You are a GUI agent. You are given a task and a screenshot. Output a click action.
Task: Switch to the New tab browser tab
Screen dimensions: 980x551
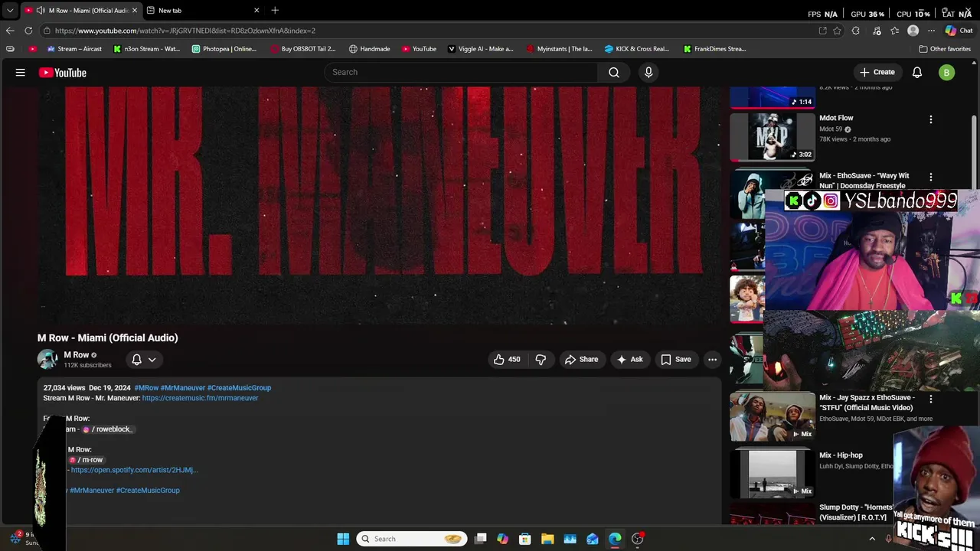(203, 10)
